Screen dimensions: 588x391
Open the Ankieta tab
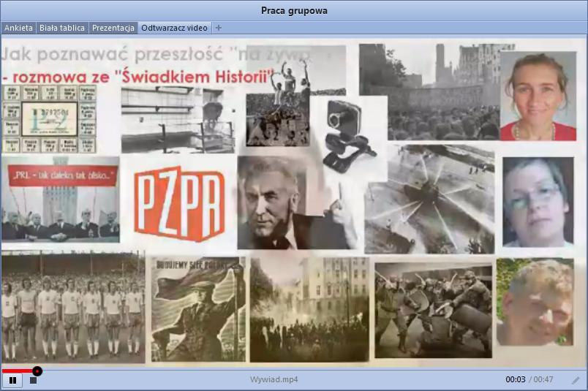point(18,28)
